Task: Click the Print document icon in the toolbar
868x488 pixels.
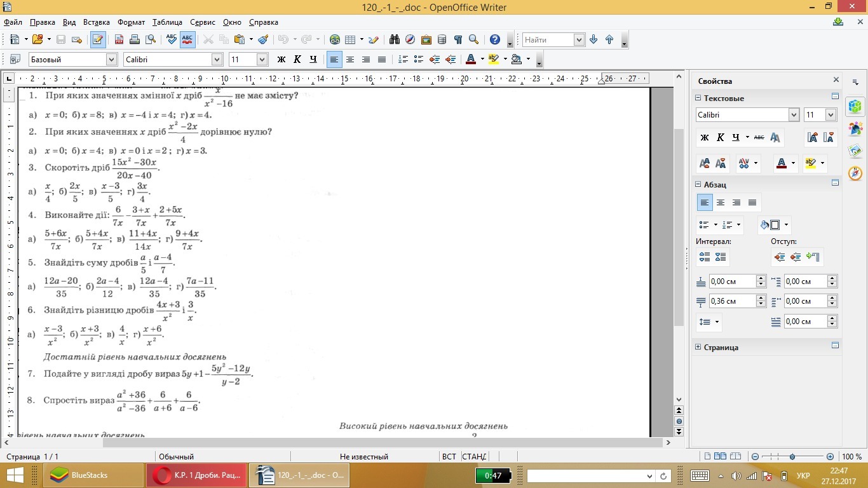Action: coord(135,39)
